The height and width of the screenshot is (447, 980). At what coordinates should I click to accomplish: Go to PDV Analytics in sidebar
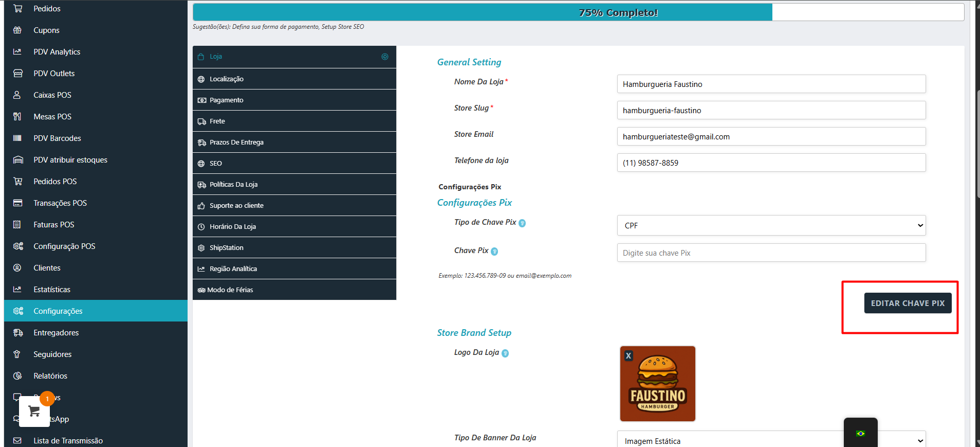pos(57,52)
